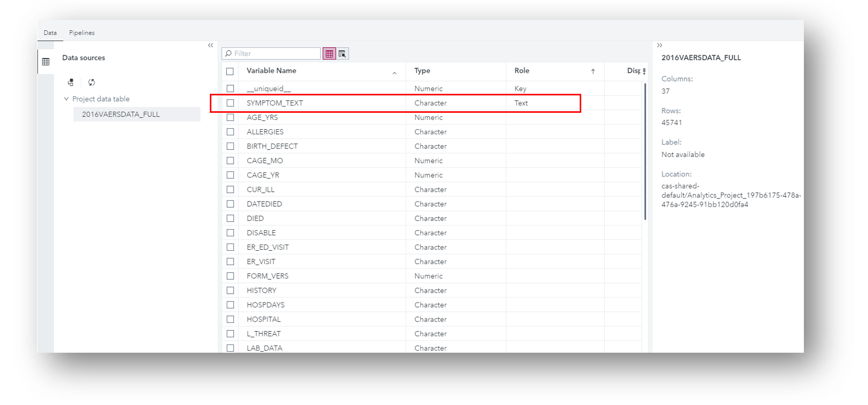The width and height of the screenshot is (868, 405).
Task: Check the AGE_YRS row checkbox
Action: click(230, 117)
